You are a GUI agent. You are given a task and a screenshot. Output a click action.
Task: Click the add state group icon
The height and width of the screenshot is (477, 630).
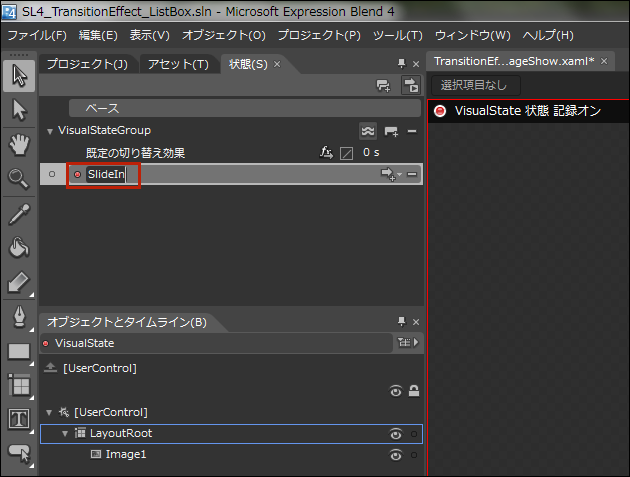[x=383, y=86]
